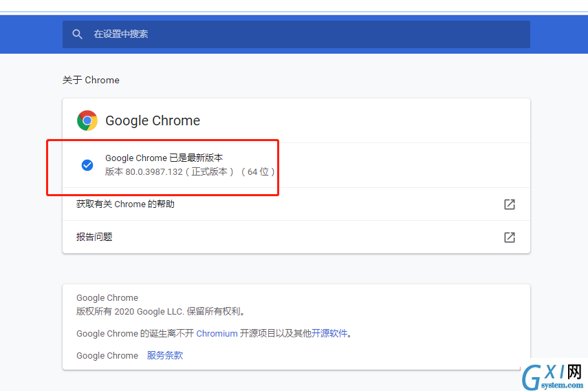Click Google Chrome heading in copyright card
Image resolution: width=588 pixels, height=391 pixels.
[107, 297]
